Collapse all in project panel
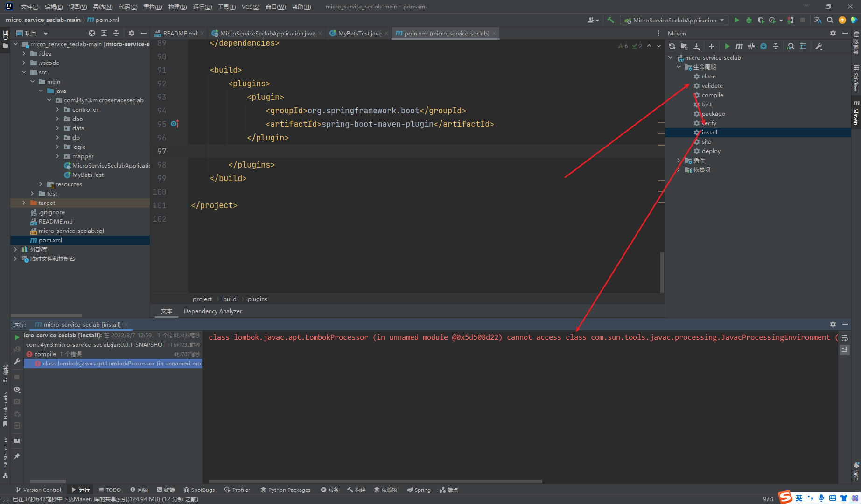 (116, 33)
